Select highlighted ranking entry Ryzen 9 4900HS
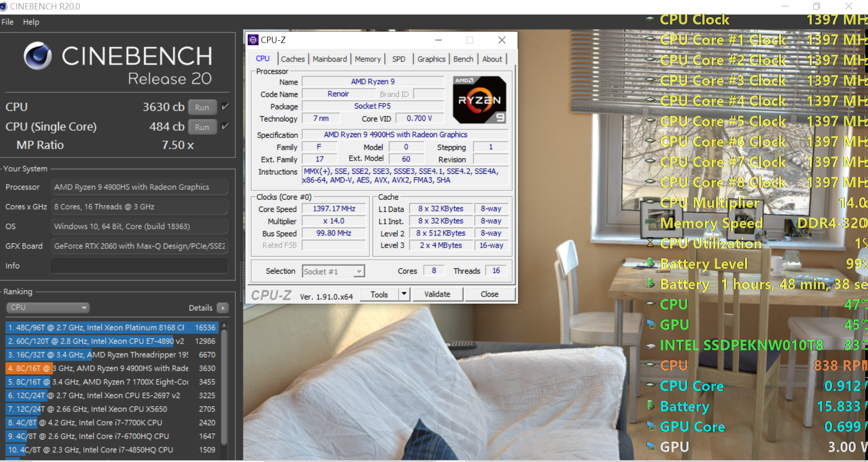The image size is (868, 462). point(112,368)
